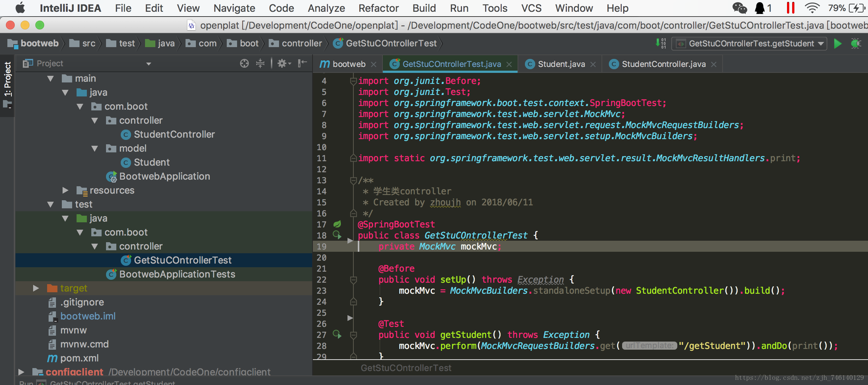Fold the getStudent method at line 27
This screenshot has height=385, width=868.
(x=353, y=335)
